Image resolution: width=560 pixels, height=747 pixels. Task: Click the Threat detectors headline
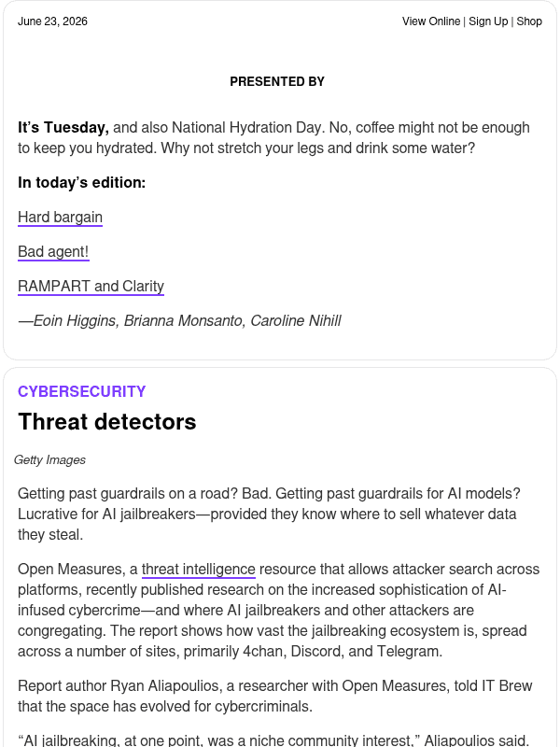[x=107, y=422]
